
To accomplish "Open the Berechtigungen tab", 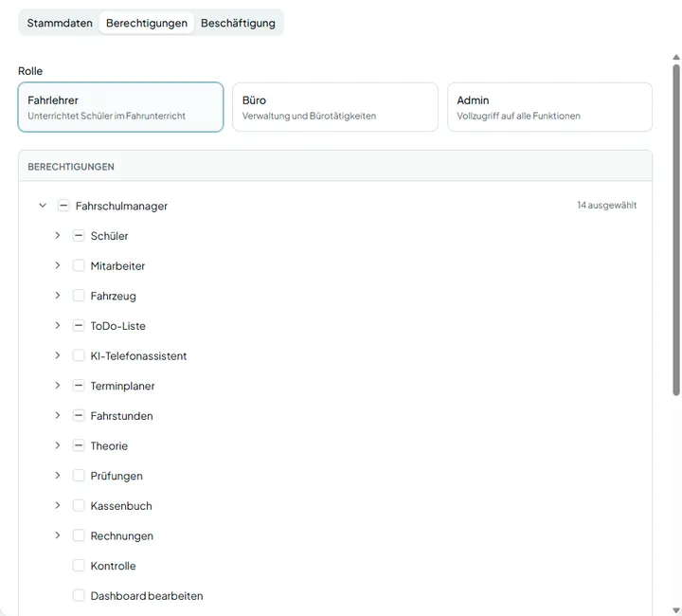I will pos(147,23).
